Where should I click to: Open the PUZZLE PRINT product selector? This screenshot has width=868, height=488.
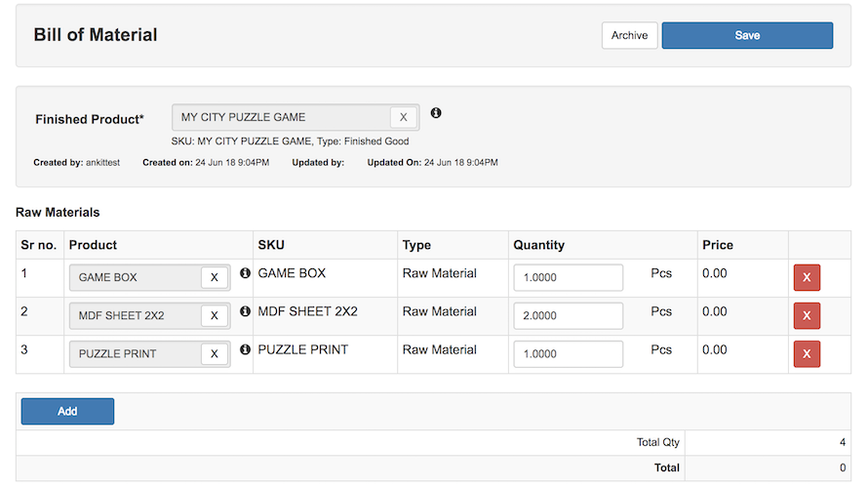(x=134, y=353)
